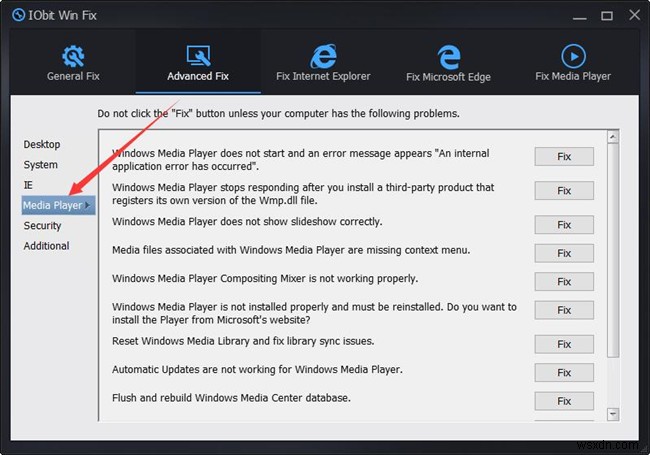The height and width of the screenshot is (455, 650).
Task: Select Additional in the category list
Action: coord(46,246)
